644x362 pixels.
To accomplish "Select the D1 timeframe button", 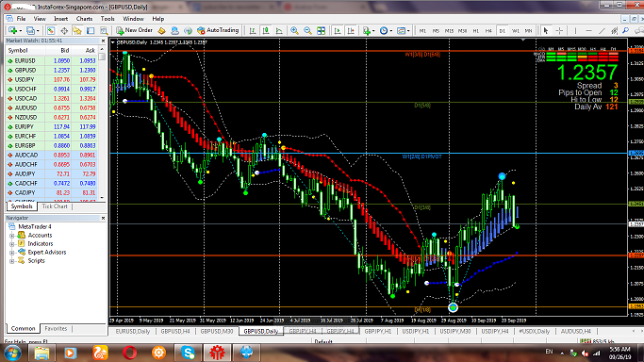I will (x=502, y=31).
